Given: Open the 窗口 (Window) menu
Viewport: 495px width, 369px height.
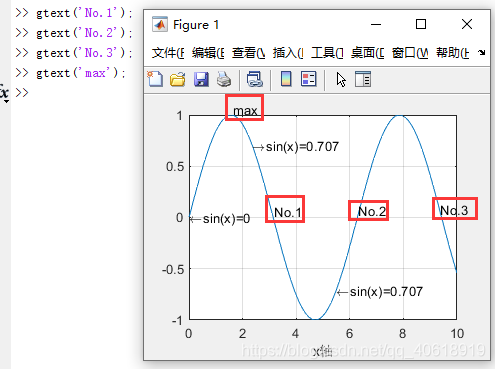Looking at the screenshot, I should (x=410, y=53).
